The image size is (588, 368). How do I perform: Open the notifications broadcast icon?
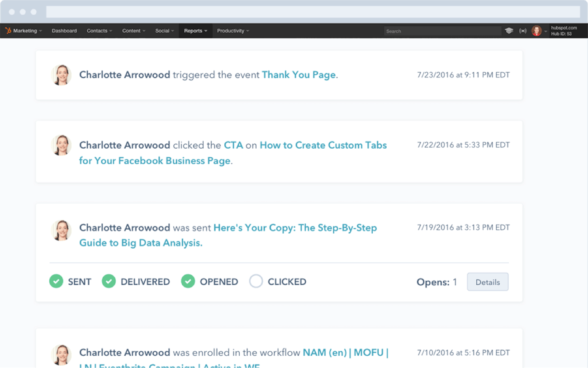(x=523, y=31)
